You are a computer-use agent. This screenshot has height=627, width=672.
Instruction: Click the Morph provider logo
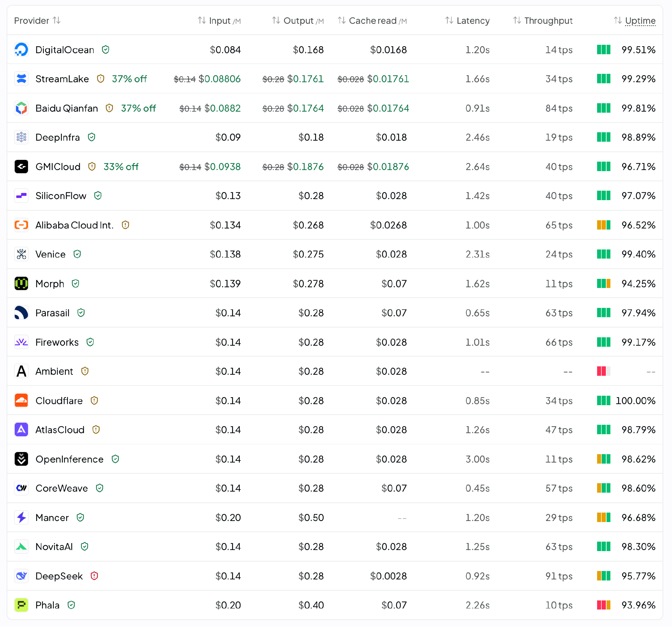point(21,283)
